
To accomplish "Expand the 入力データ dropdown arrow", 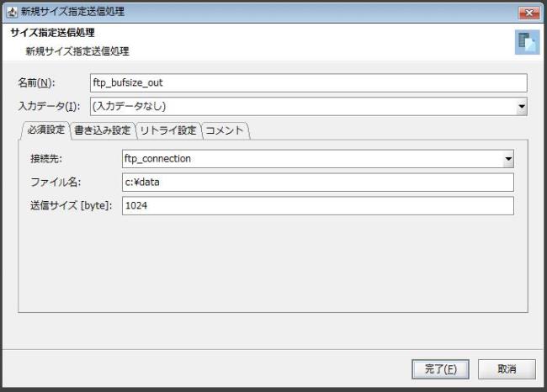I will pos(521,107).
